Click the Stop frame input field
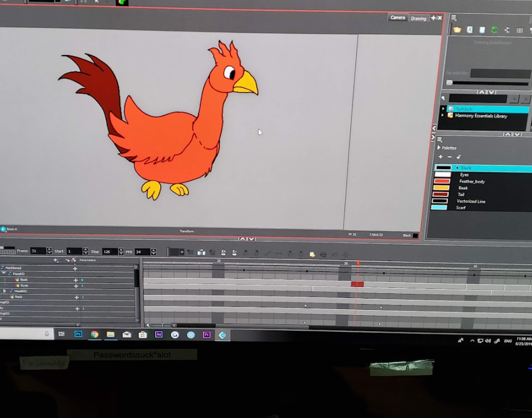 pyautogui.click(x=110, y=252)
